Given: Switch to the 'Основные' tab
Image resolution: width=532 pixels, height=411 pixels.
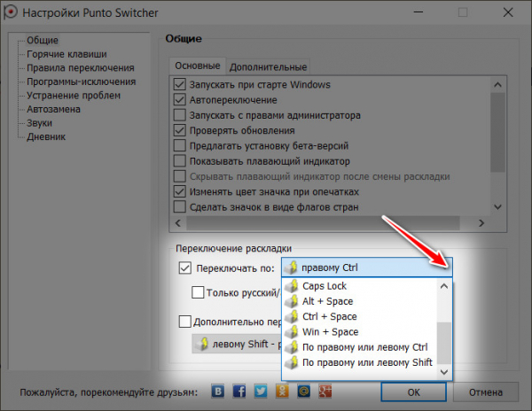Looking at the screenshot, I should [x=198, y=66].
